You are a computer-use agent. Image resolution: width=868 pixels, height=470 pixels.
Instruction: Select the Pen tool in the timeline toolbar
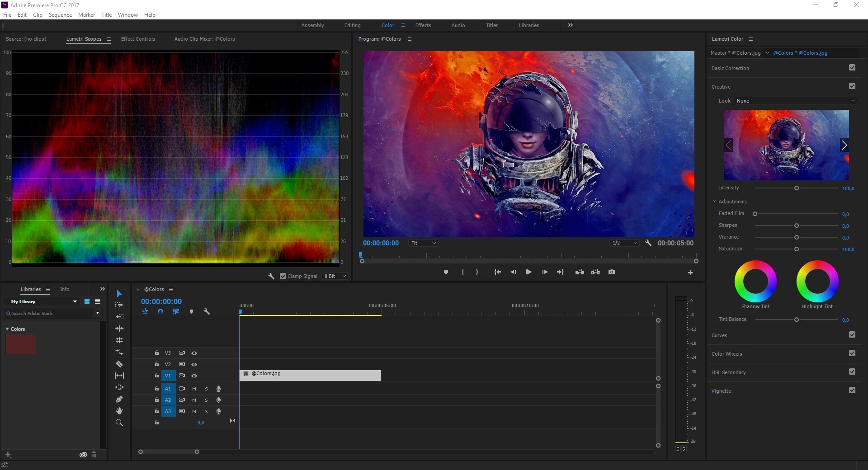pos(119,399)
